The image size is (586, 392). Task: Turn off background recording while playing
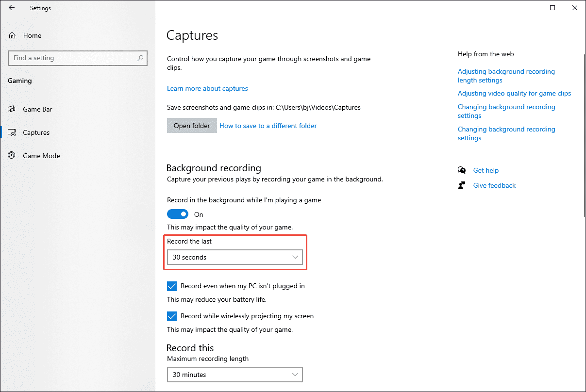178,213
